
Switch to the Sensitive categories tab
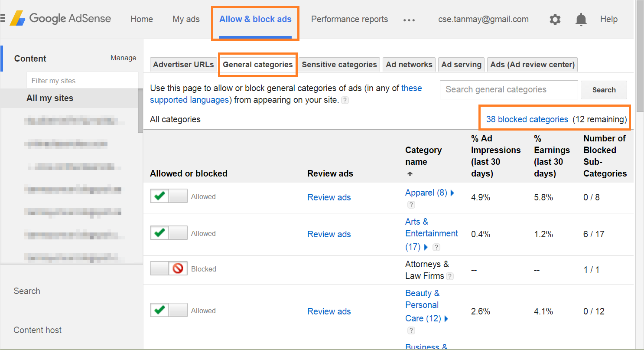pyautogui.click(x=339, y=65)
